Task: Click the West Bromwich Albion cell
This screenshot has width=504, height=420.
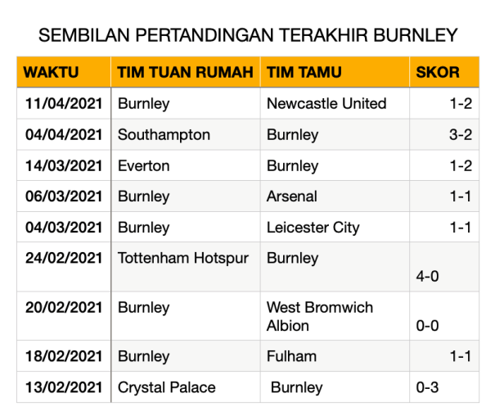Action: [x=320, y=316]
